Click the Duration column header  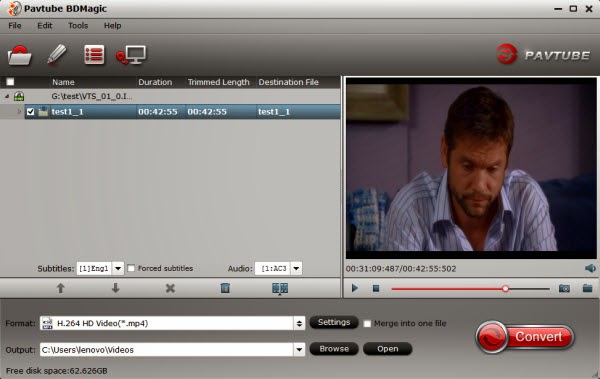point(155,82)
